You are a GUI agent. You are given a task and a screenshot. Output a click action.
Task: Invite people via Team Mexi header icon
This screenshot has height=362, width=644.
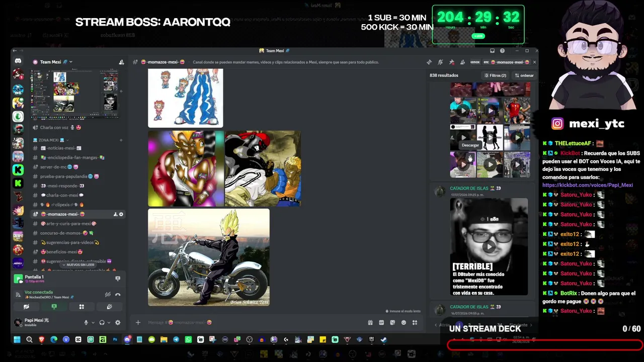pyautogui.click(x=121, y=62)
